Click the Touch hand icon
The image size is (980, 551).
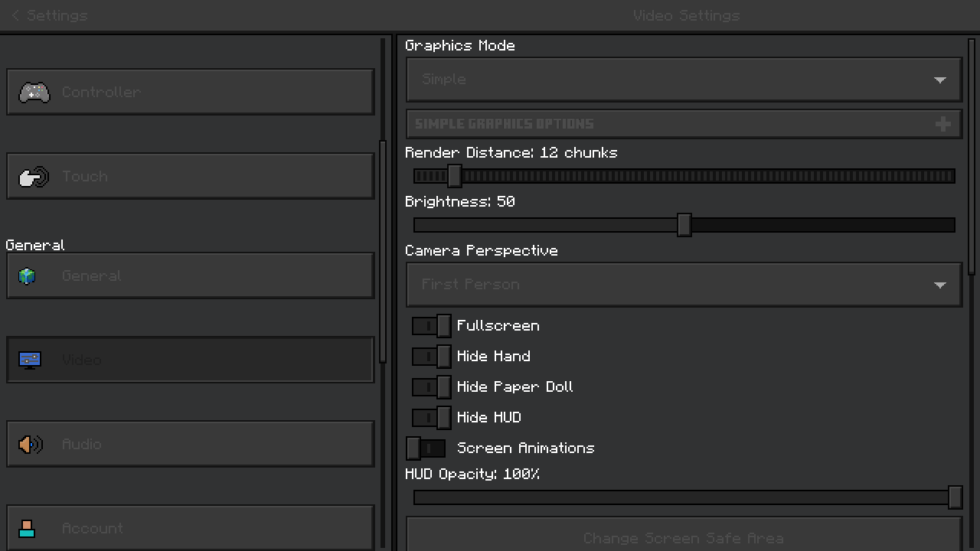coord(34,177)
